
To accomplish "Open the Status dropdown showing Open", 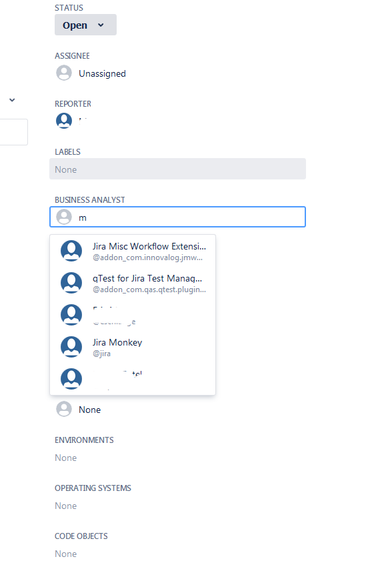I will pyautogui.click(x=85, y=25).
